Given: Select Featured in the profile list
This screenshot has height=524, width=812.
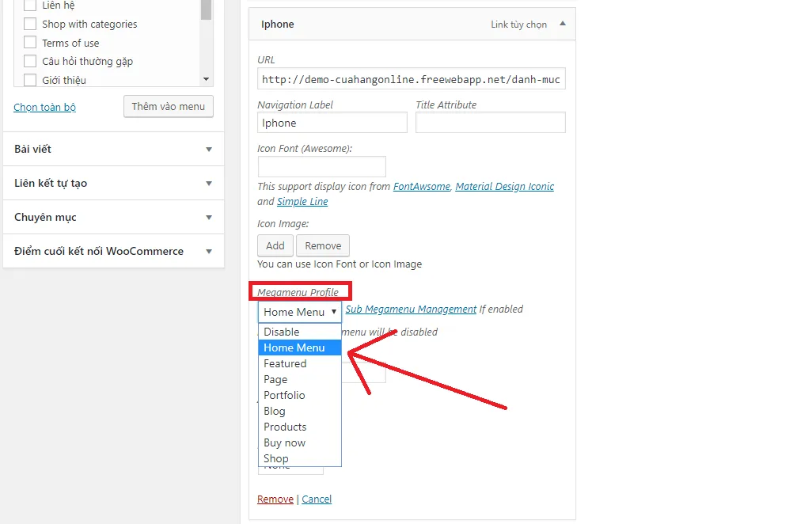Looking at the screenshot, I should (x=300, y=363).
